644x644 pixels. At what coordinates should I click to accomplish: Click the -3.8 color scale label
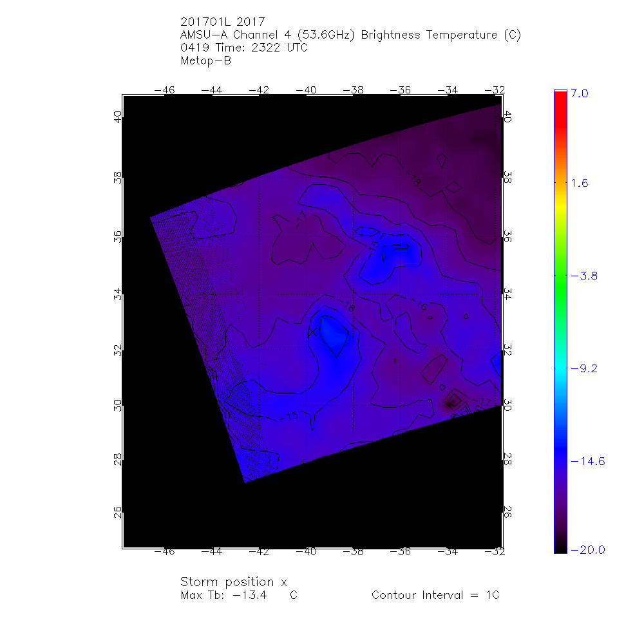point(584,276)
